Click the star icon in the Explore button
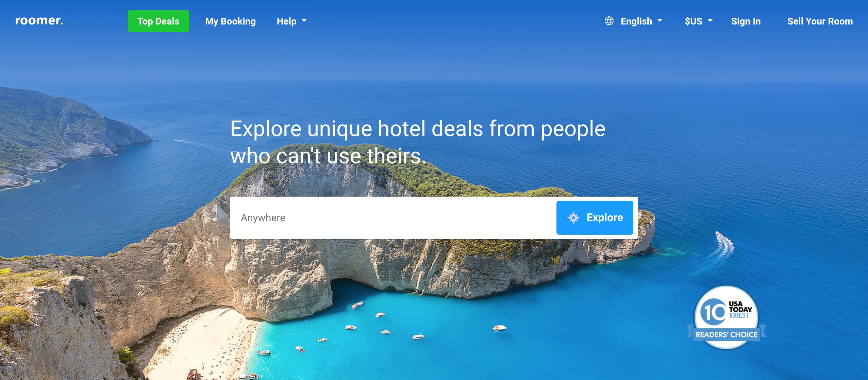This screenshot has height=380, width=868. pyautogui.click(x=573, y=217)
